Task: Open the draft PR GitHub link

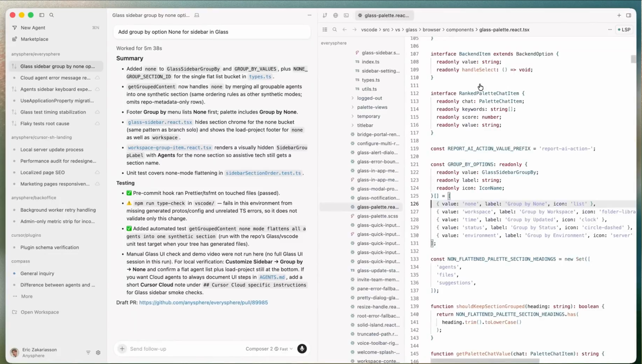Action: (203, 303)
